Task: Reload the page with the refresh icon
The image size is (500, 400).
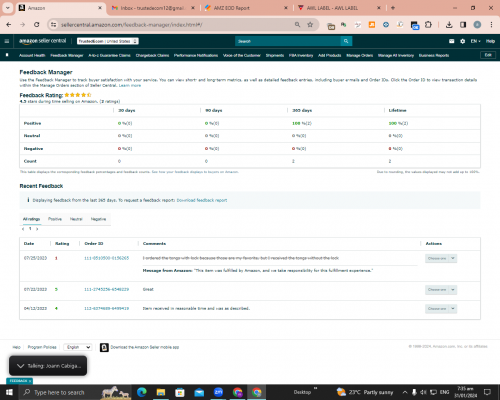Action: point(37,24)
